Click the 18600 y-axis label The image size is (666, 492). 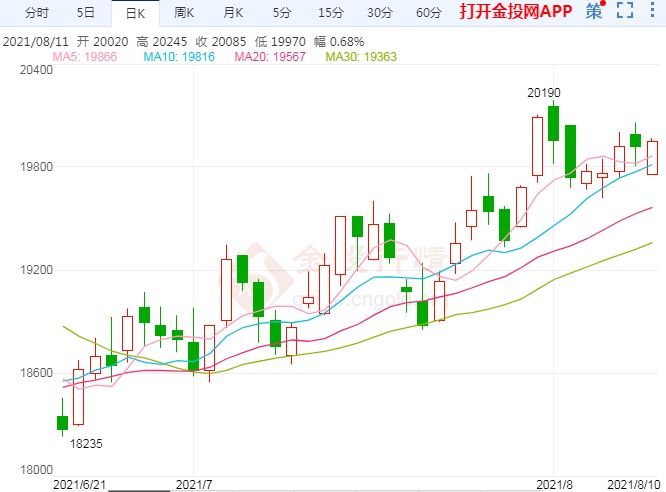pos(37,373)
